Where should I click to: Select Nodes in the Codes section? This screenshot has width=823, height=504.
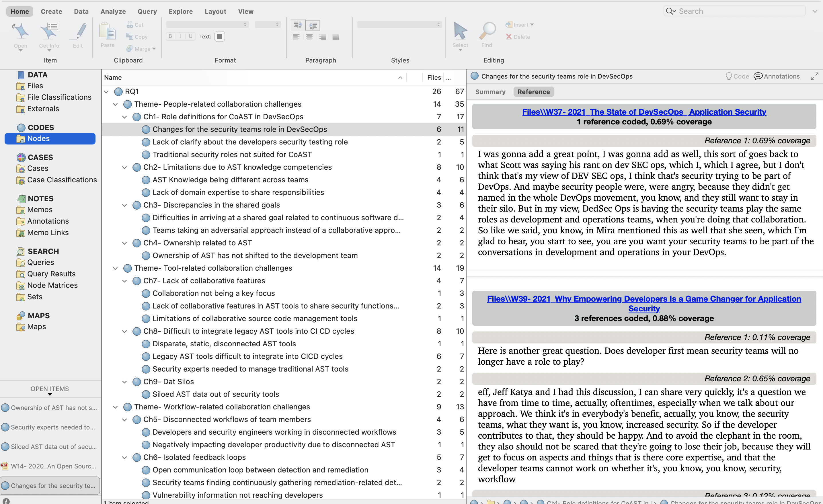[x=50, y=138]
